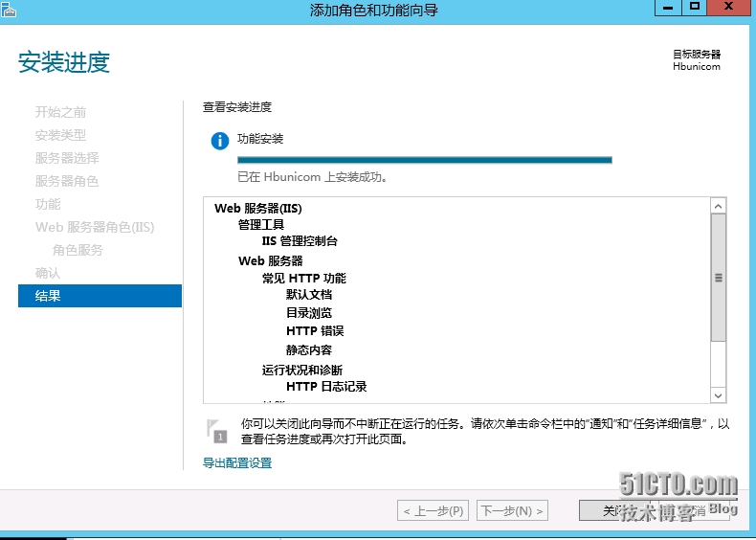
Task: Select the 服务器选择 step
Action: point(67,158)
